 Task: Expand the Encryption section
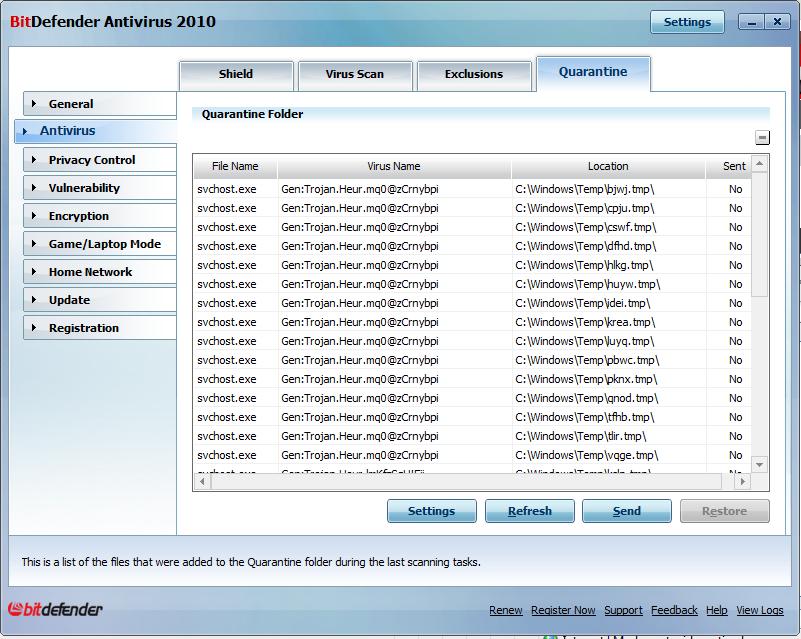tap(100, 216)
